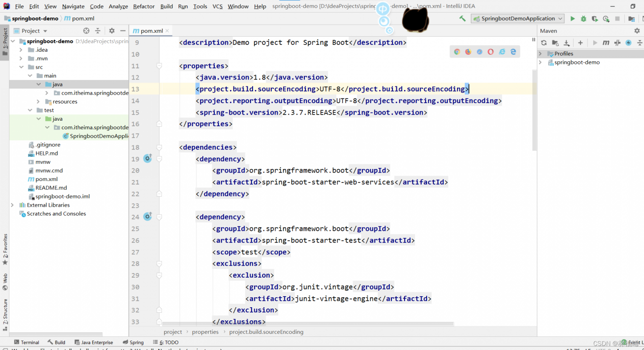Expand External Libraries node

[x=13, y=205]
